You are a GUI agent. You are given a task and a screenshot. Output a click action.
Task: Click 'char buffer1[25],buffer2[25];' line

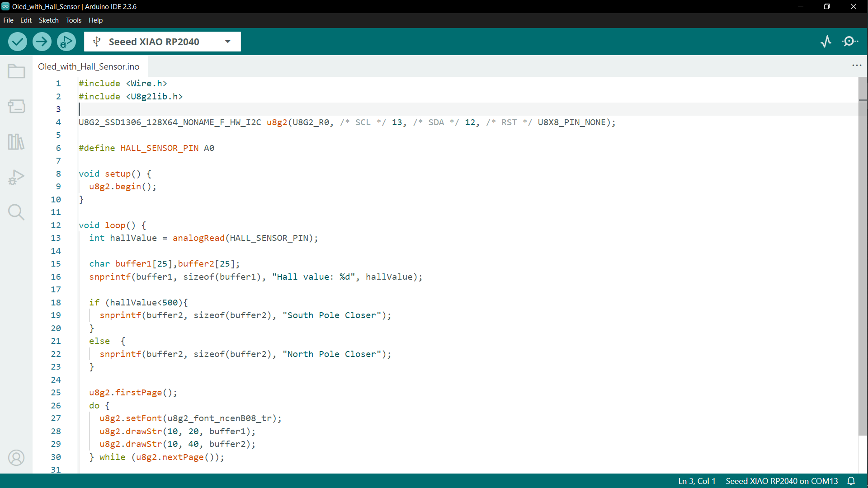[165, 264]
